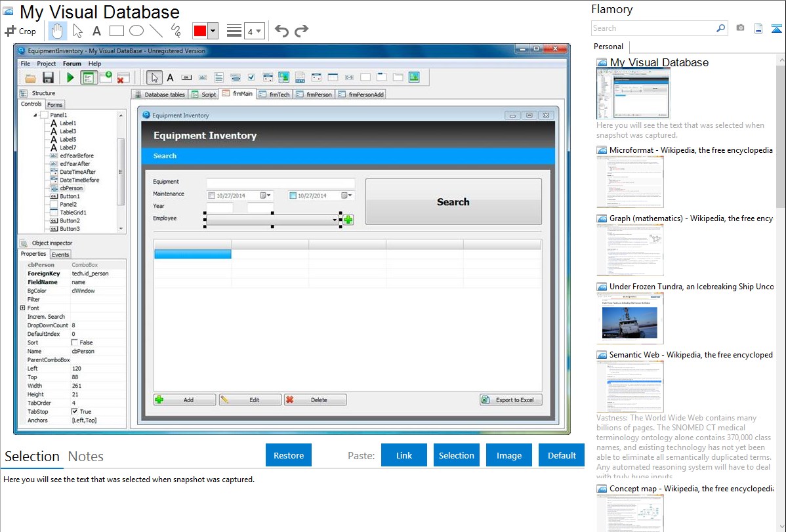The height and width of the screenshot is (532, 786).
Task: Choose the arrow annotation tool beside the hand
Action: tap(77, 31)
